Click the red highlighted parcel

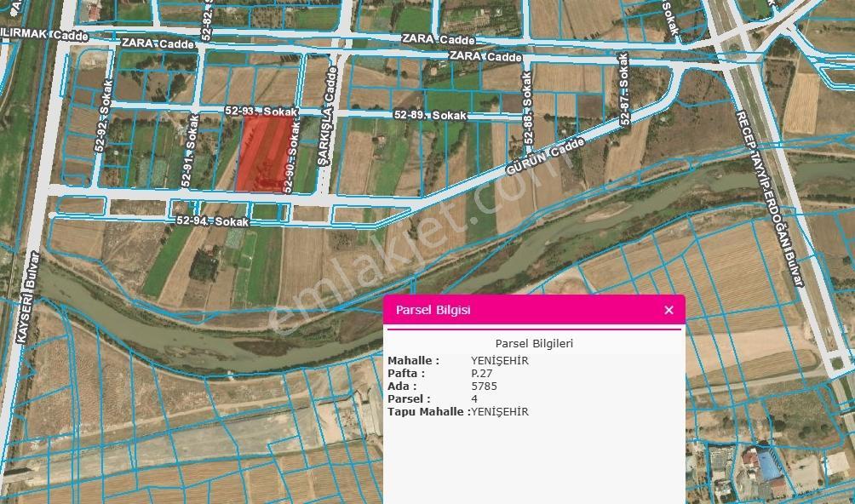[265, 152]
